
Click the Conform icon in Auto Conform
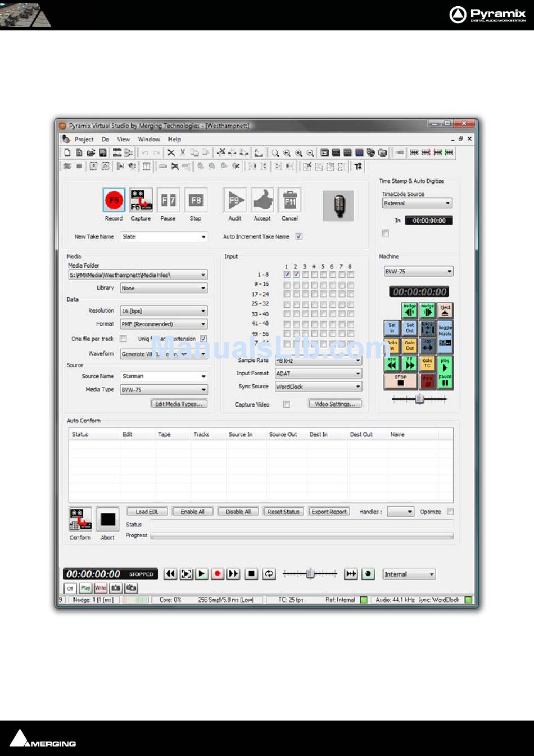click(80, 519)
